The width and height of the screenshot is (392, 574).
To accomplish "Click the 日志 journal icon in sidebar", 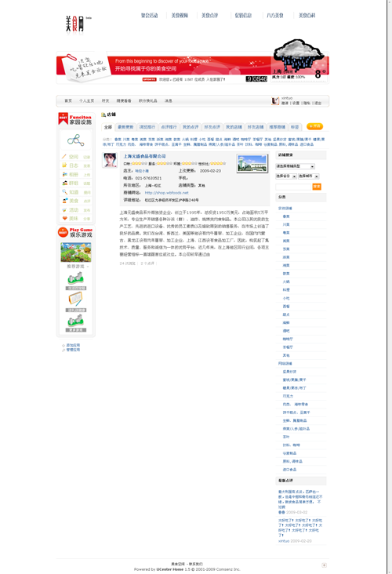I will point(64,165).
